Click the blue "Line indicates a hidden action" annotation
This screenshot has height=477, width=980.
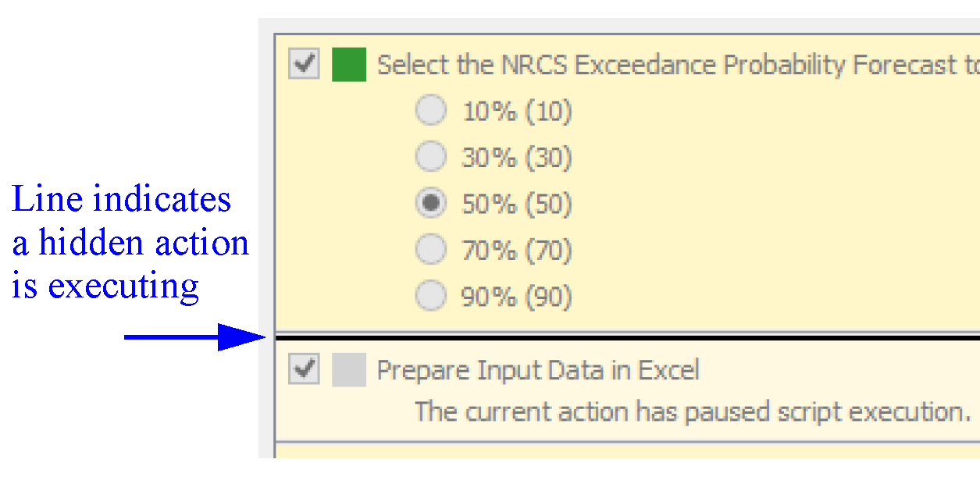point(130,243)
